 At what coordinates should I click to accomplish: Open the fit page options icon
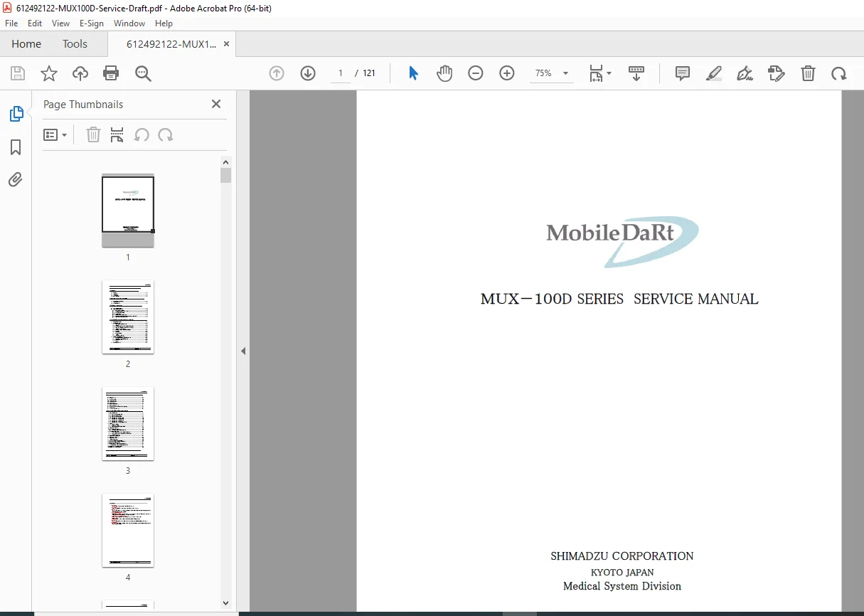(599, 73)
